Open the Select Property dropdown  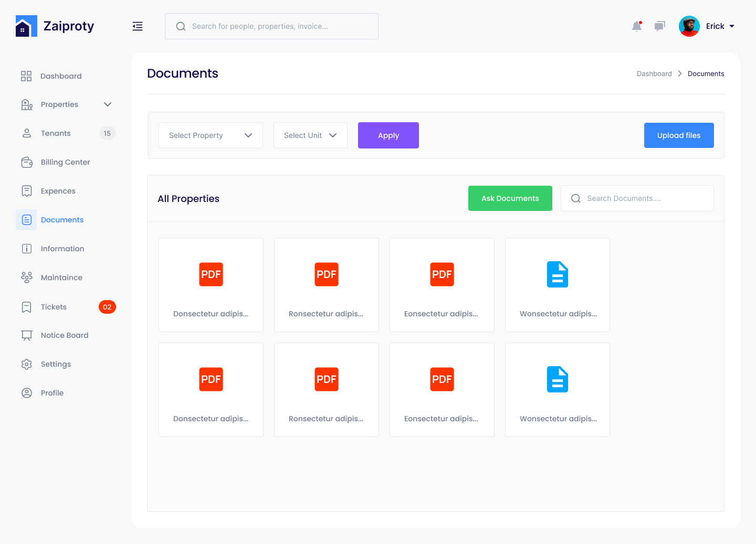[211, 135]
